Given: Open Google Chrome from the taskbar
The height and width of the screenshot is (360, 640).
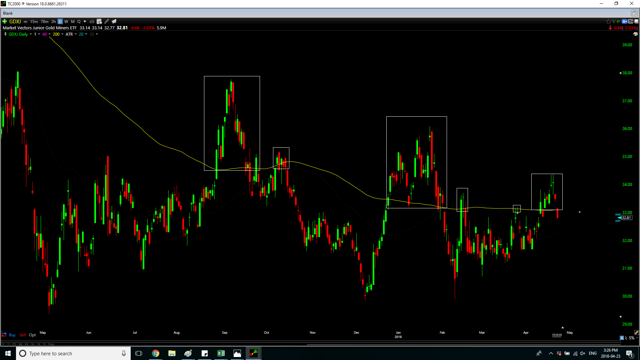Looking at the screenshot, I should [156, 353].
